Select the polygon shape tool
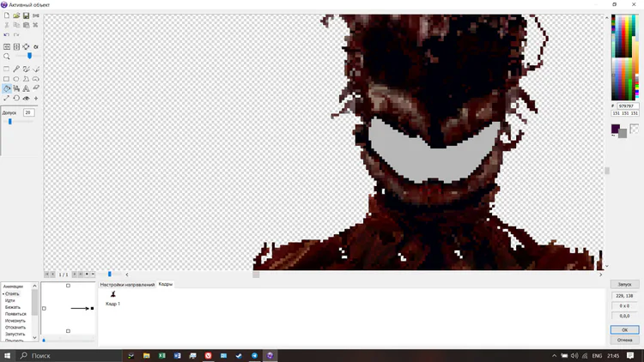 (x=26, y=79)
